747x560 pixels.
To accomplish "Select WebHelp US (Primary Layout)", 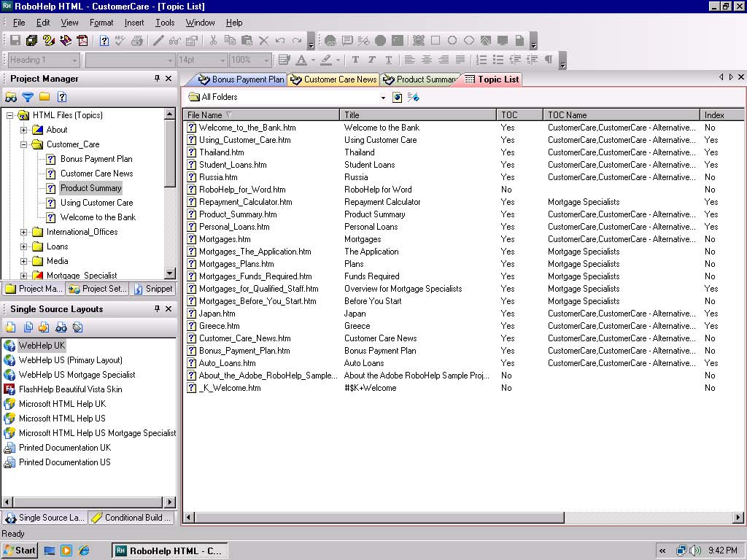I will 70,360.
